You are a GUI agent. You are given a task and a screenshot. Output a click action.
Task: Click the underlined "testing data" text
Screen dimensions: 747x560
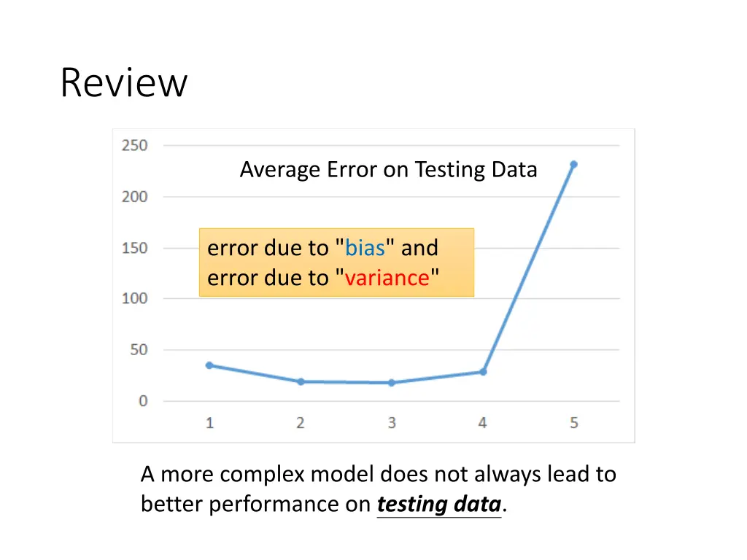(439, 504)
